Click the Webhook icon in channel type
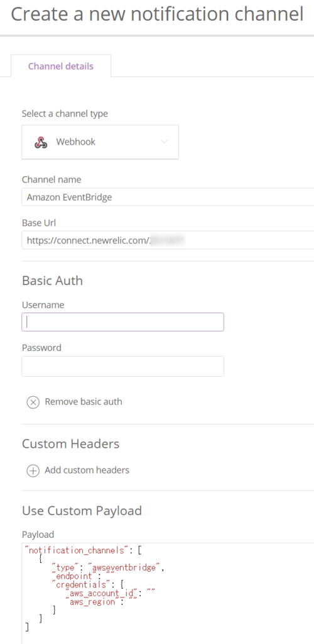 coord(41,142)
